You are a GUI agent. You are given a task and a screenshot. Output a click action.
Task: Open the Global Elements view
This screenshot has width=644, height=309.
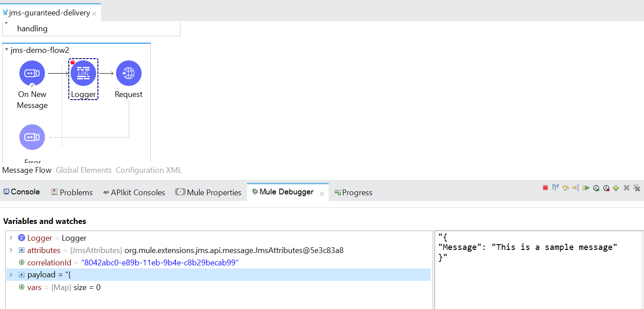pos(83,170)
